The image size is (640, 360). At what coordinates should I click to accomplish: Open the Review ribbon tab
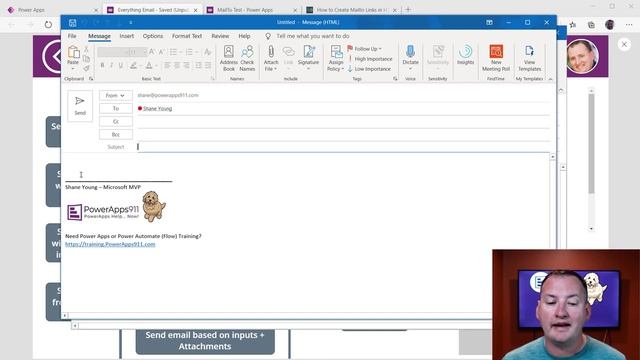[220, 36]
